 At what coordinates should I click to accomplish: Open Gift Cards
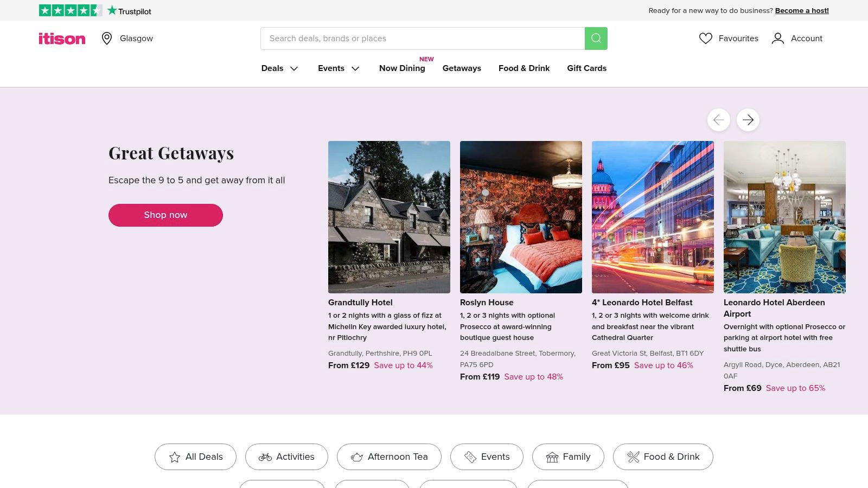587,68
